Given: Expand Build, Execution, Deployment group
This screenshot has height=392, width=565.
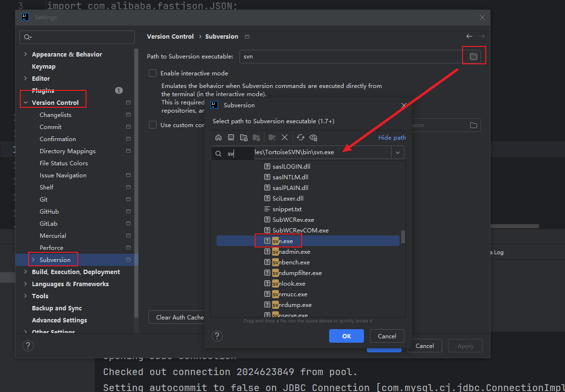Looking at the screenshot, I should coord(25,272).
